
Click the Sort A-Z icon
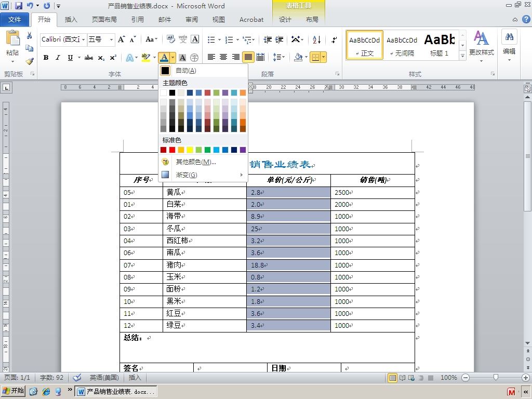(x=316, y=39)
